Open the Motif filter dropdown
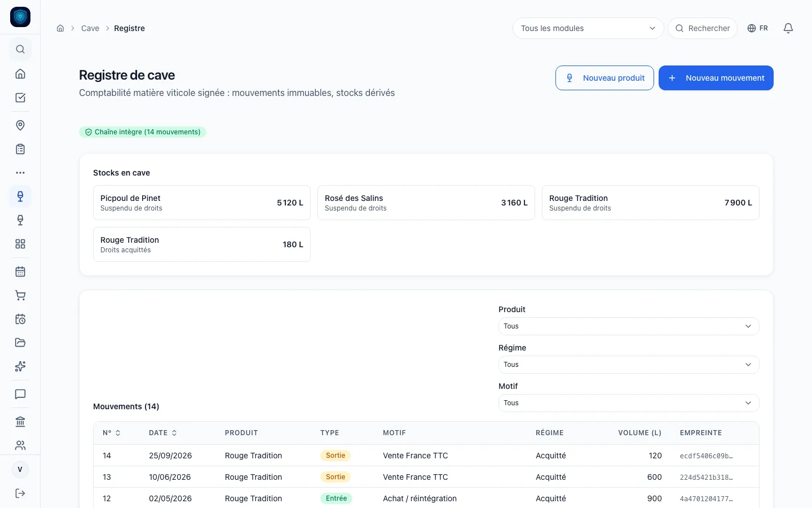 pyautogui.click(x=629, y=403)
